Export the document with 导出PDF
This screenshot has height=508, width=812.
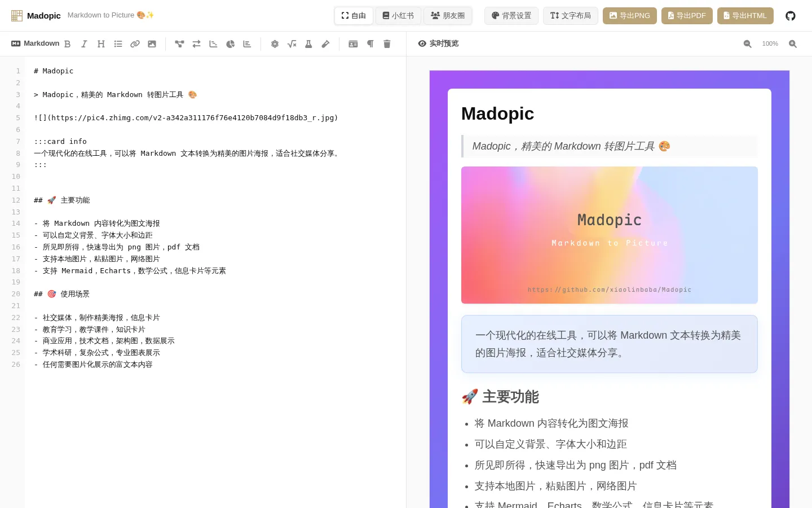tap(687, 16)
